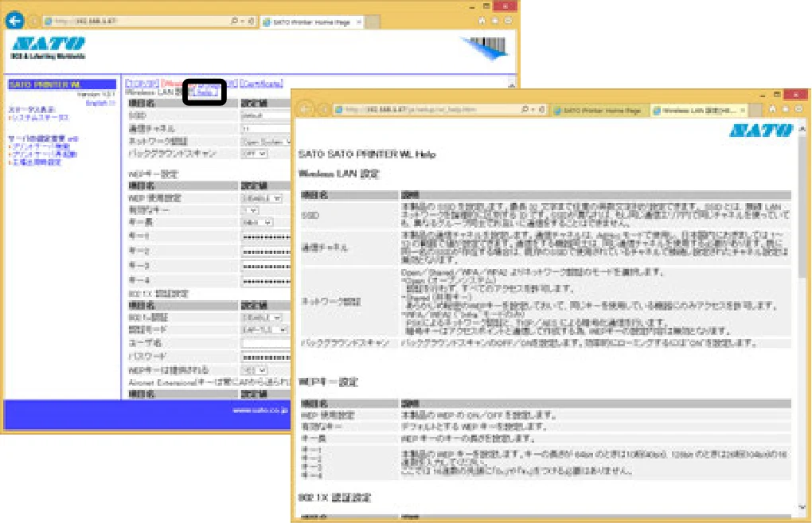Open the Help link in Wireless LAN settings

(205, 92)
